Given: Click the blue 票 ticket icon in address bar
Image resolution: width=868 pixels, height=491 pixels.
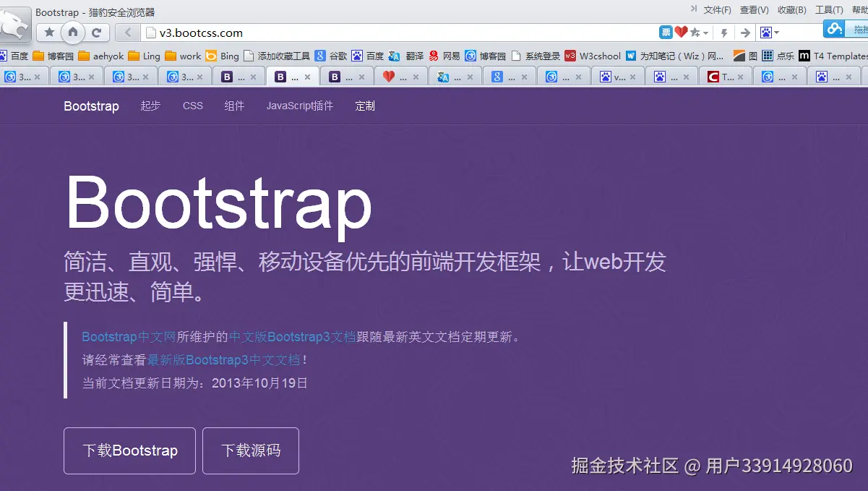Looking at the screenshot, I should (x=666, y=33).
